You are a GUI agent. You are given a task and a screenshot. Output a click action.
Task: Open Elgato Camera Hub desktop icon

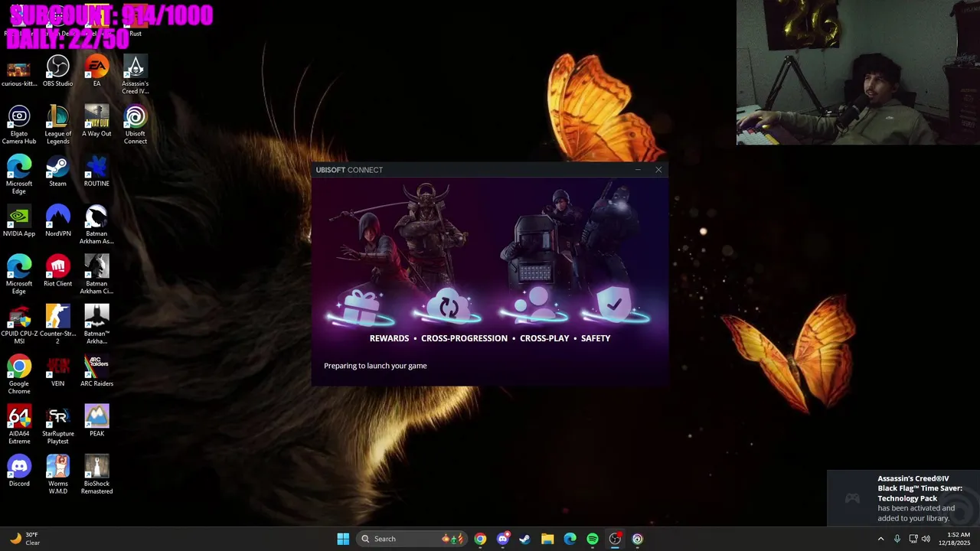[x=19, y=125]
